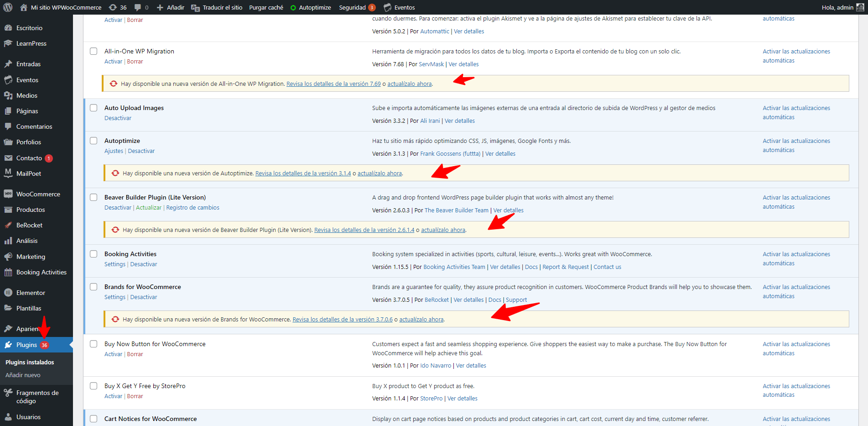
Task: Click the Entradas pushpin icon
Action: pos(8,64)
